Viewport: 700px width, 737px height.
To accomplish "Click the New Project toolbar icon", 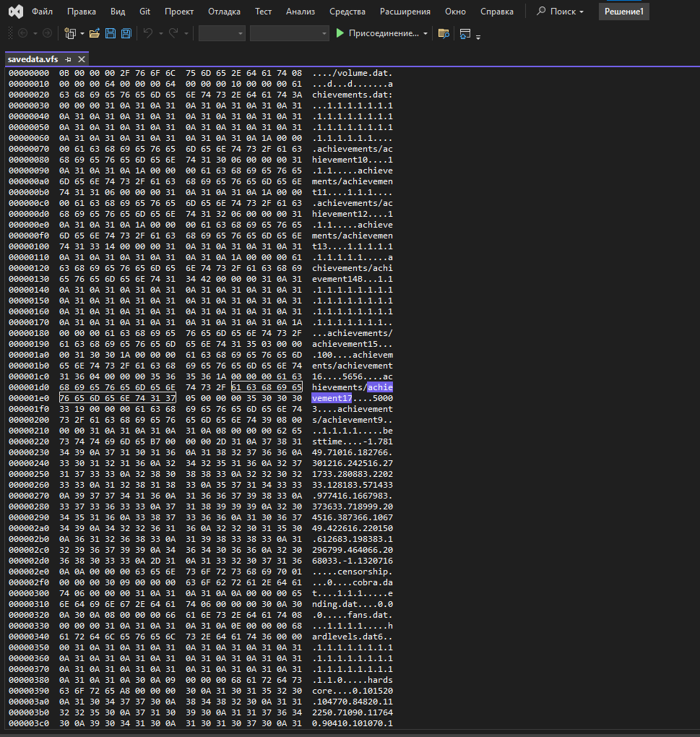I will tap(70, 33).
